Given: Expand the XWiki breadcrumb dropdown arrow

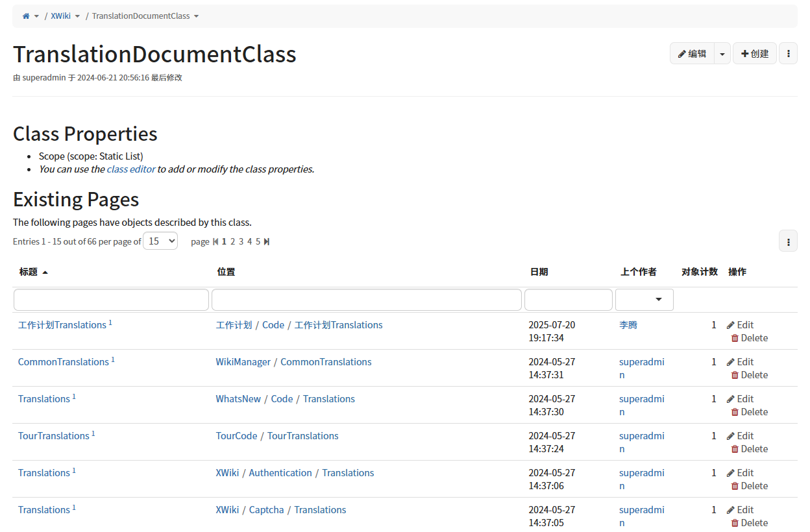Looking at the screenshot, I should click(77, 16).
